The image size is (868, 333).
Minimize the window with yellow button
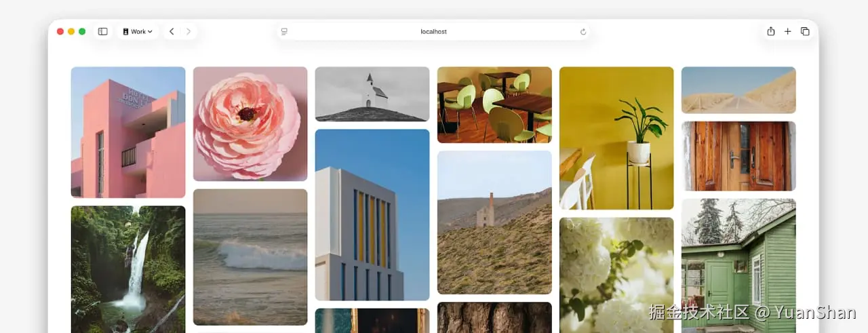click(71, 32)
